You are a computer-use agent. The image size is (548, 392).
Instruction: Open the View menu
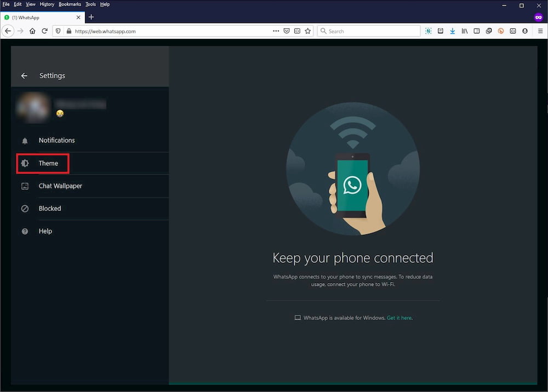[x=30, y=4]
